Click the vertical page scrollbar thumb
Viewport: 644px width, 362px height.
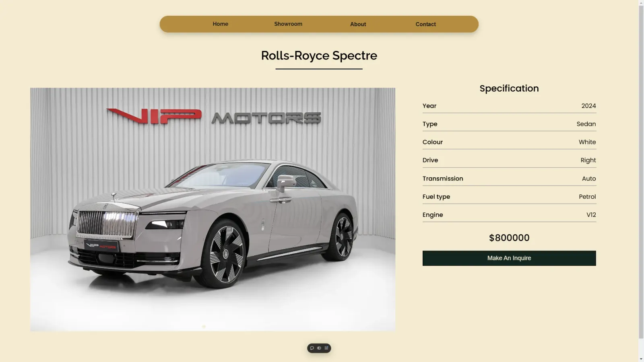[641, 172]
